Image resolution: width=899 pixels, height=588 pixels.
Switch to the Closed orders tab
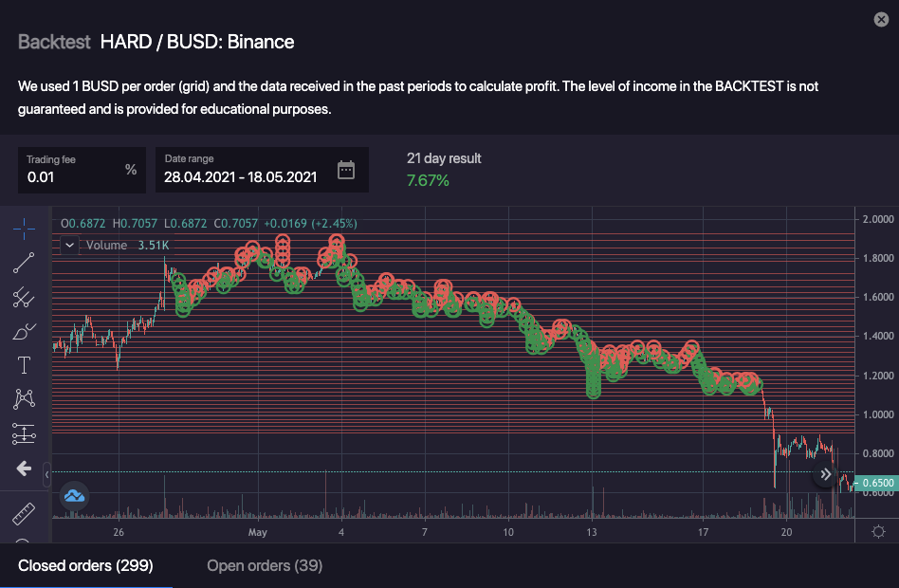click(85, 566)
